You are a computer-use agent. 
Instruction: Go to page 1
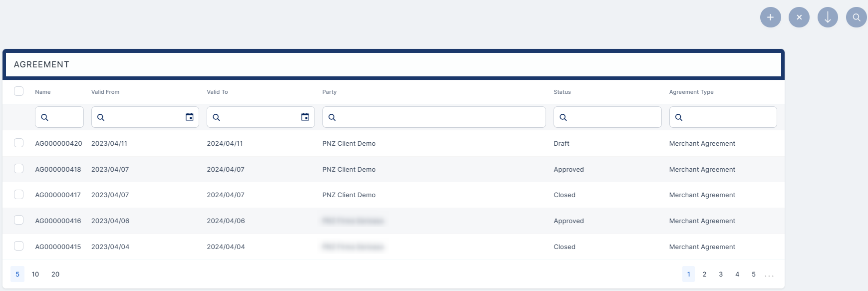[x=689, y=274]
